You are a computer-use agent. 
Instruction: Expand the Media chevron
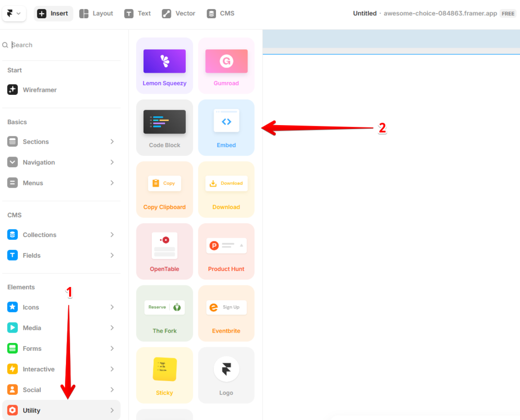[112, 328]
